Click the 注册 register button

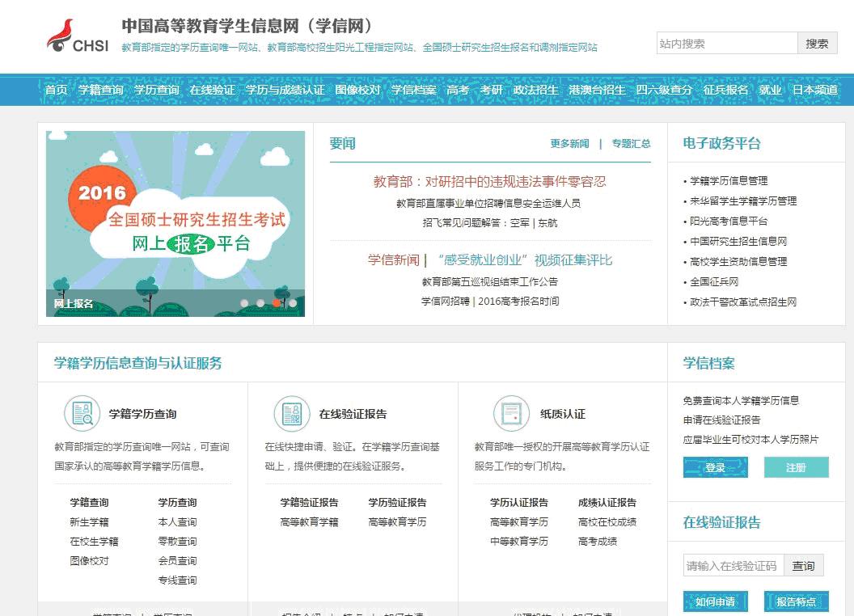(x=796, y=467)
